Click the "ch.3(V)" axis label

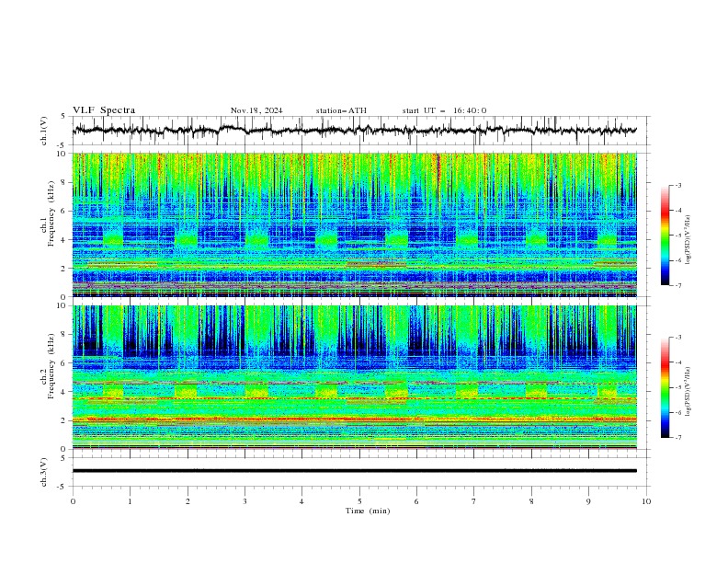pyautogui.click(x=44, y=472)
